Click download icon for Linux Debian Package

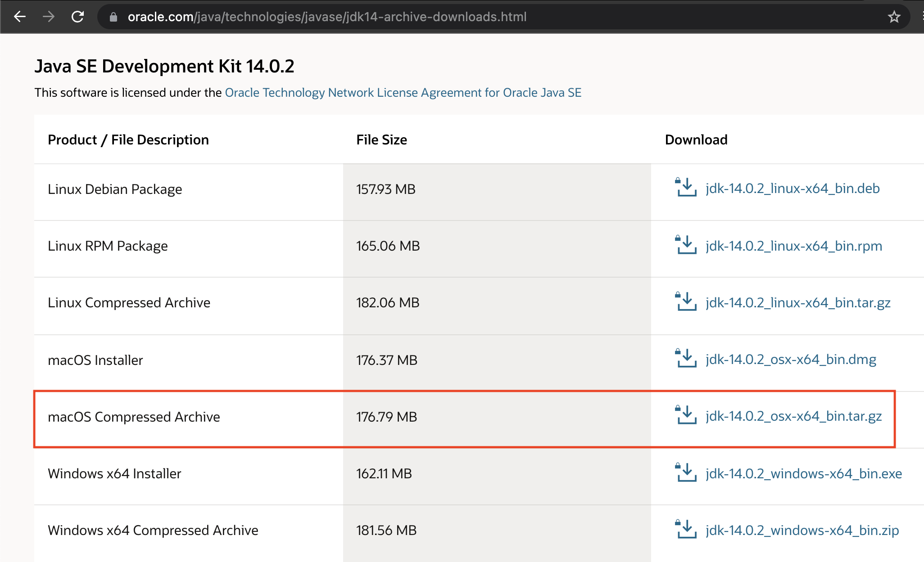(x=686, y=187)
